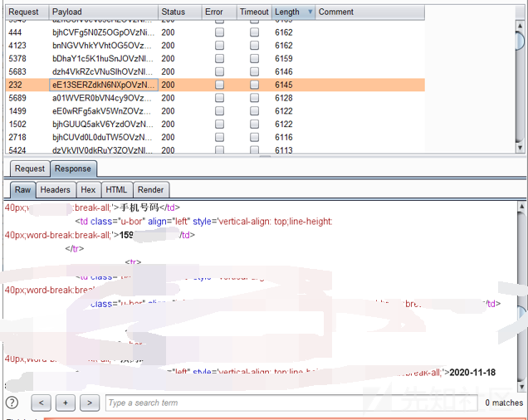Toggle Timeout checkbox for request 5683
The height and width of the screenshot is (420, 528).
(x=254, y=71)
